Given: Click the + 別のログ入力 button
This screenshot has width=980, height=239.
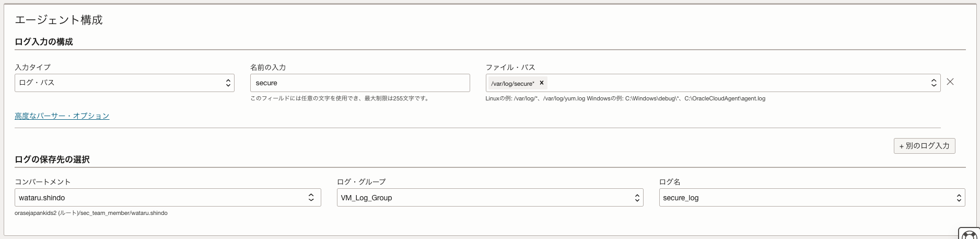Looking at the screenshot, I should pyautogui.click(x=924, y=146).
